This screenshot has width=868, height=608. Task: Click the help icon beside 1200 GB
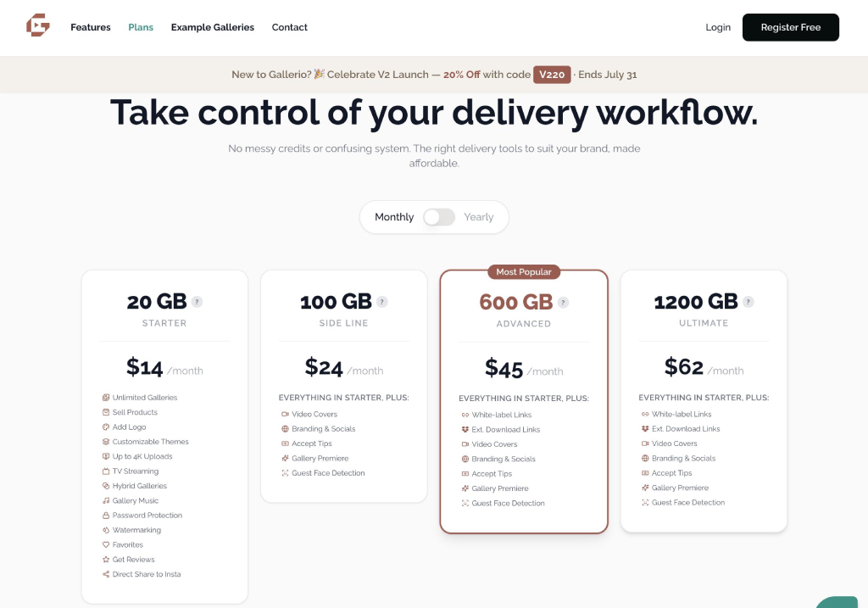(748, 302)
